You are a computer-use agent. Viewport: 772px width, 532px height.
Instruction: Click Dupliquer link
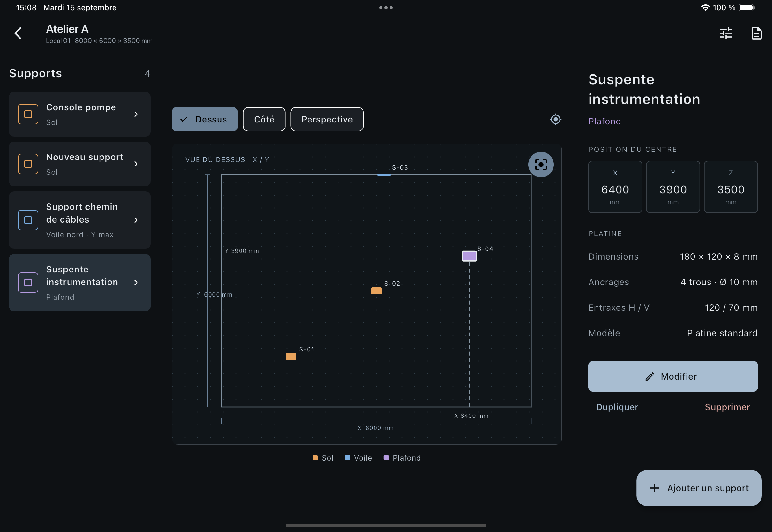[x=617, y=407]
